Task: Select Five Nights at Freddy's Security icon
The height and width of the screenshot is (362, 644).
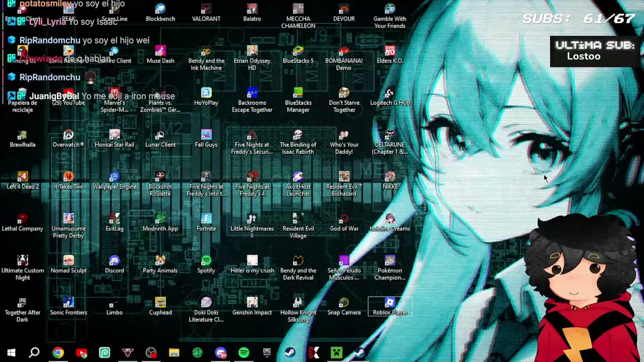Action: (252, 142)
